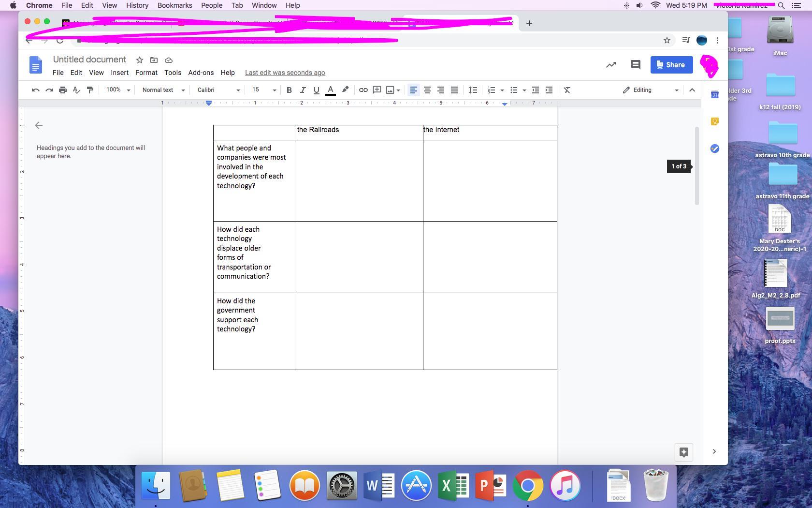The width and height of the screenshot is (812, 508).
Task: Open Normal text style dropdown
Action: tap(163, 90)
